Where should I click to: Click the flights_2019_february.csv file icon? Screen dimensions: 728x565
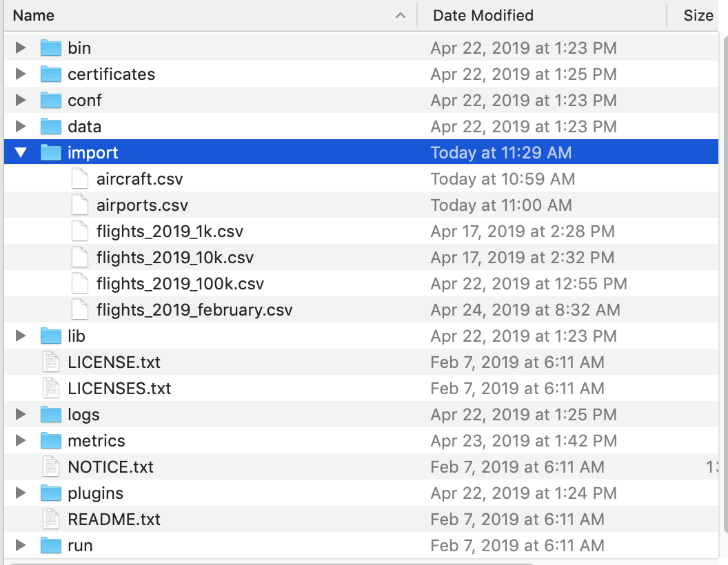[80, 310]
